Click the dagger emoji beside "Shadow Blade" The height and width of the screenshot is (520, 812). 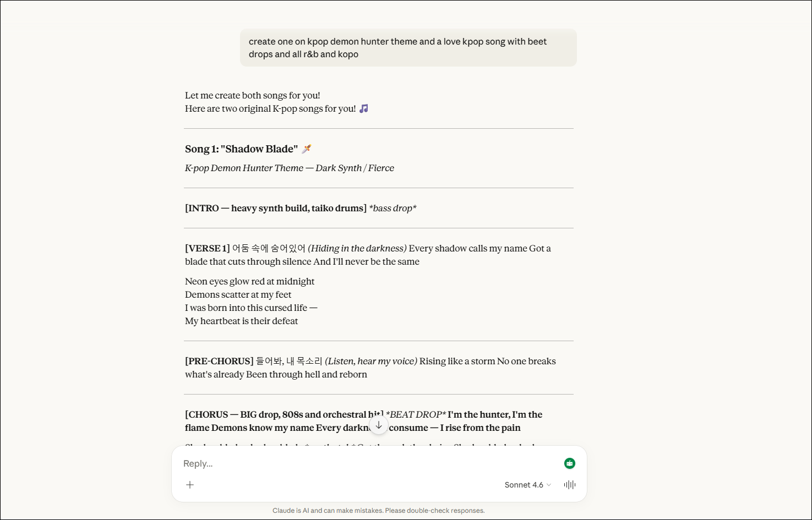[x=307, y=149]
